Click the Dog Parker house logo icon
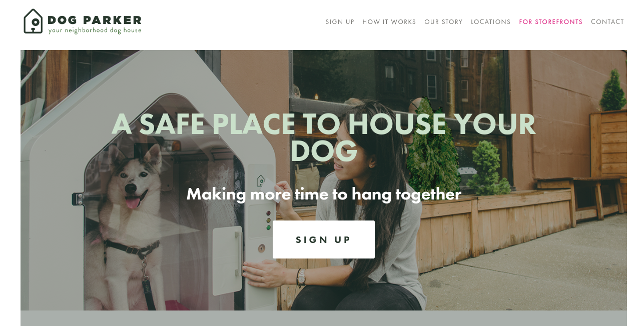This screenshot has height=326, width=644. pyautogui.click(x=33, y=21)
